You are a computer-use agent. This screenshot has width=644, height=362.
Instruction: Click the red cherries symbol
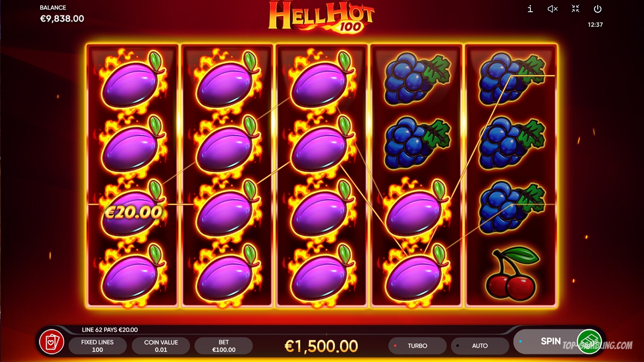(x=511, y=274)
